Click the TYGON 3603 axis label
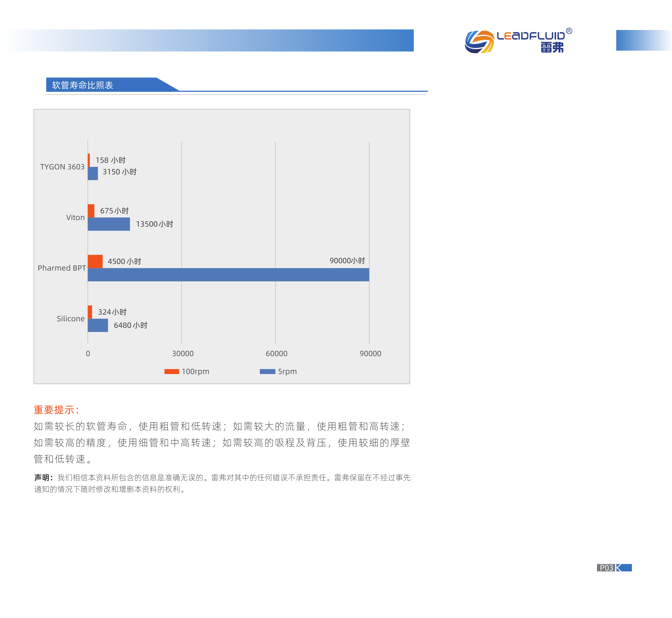Viewport: 672px width, 618px height. (x=62, y=167)
